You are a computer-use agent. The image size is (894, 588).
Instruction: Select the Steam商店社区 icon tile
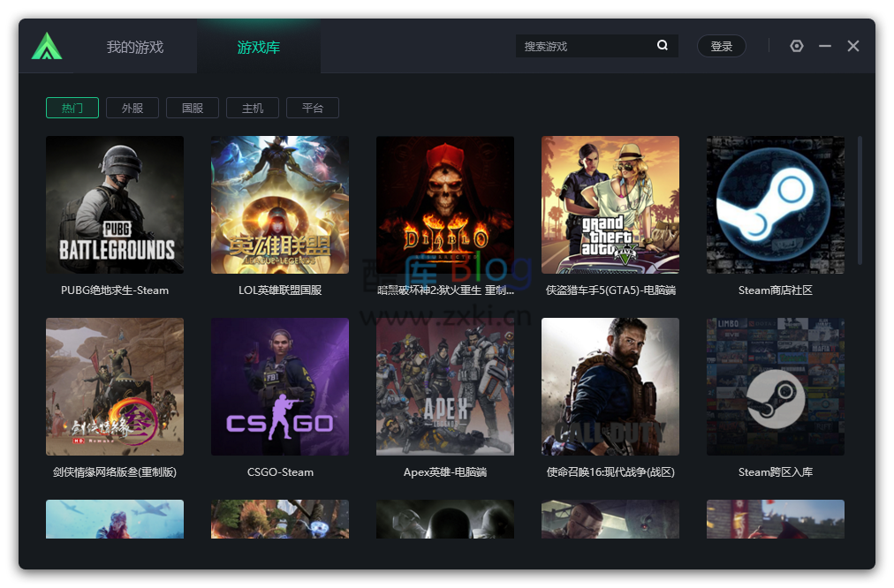click(x=775, y=204)
